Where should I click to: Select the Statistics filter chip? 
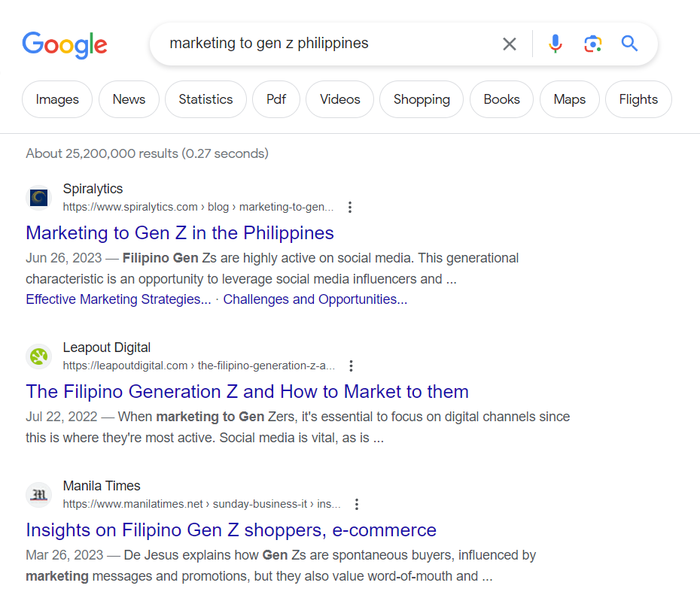(x=205, y=99)
